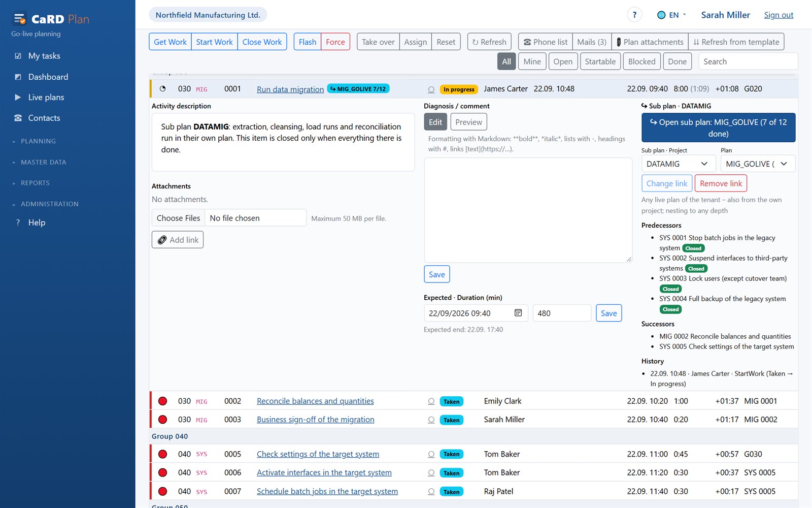Click the Change link button
The image size is (812, 508).
click(x=667, y=183)
